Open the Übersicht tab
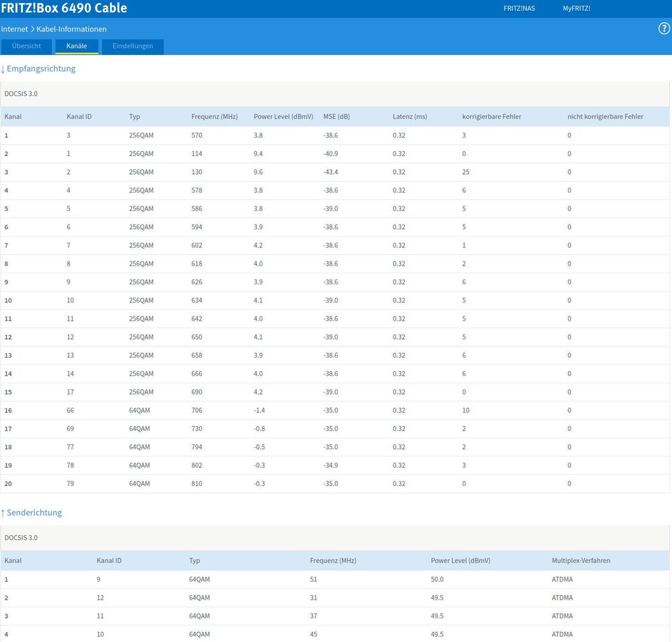This screenshot has height=642, width=672. 26,46
